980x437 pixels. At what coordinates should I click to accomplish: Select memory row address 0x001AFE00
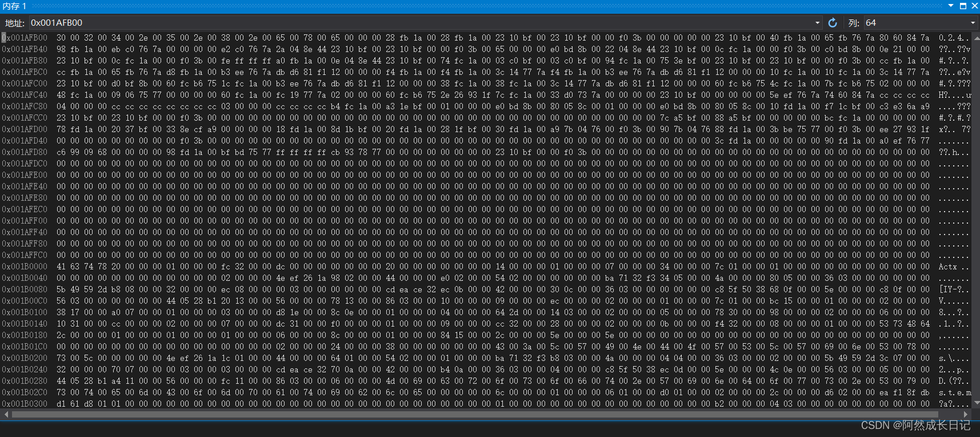(25, 175)
